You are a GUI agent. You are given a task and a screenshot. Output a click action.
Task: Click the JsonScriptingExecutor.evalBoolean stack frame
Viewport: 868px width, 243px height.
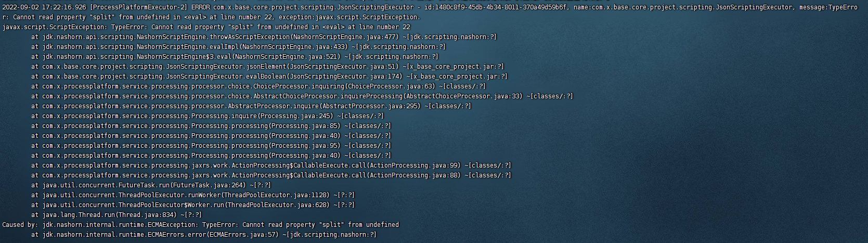(269, 76)
